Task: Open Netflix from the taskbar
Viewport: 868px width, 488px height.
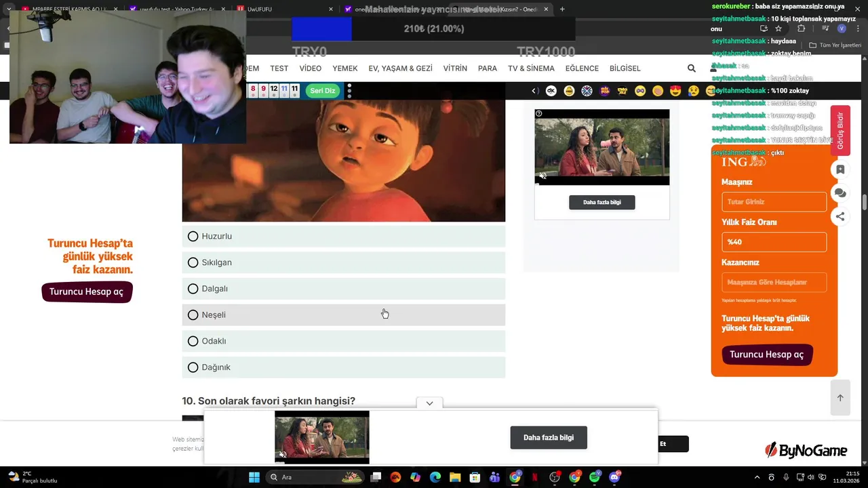Action: tap(534, 477)
